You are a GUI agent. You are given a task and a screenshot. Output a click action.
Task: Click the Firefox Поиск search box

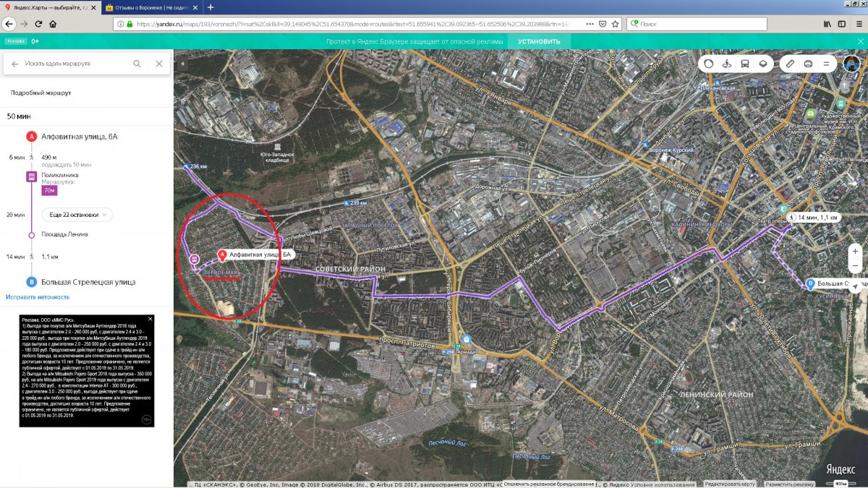pos(697,24)
